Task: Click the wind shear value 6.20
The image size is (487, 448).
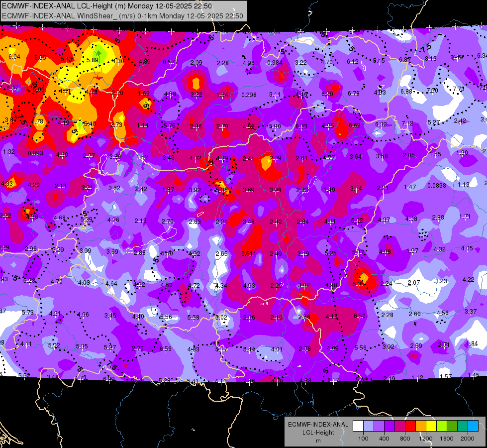Action: [x=327, y=94]
